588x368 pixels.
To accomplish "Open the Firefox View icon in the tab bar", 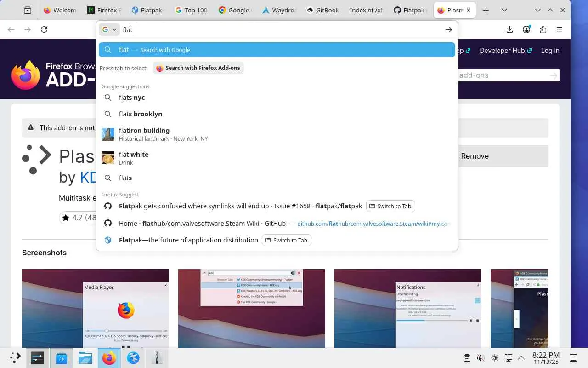I will tap(28, 10).
